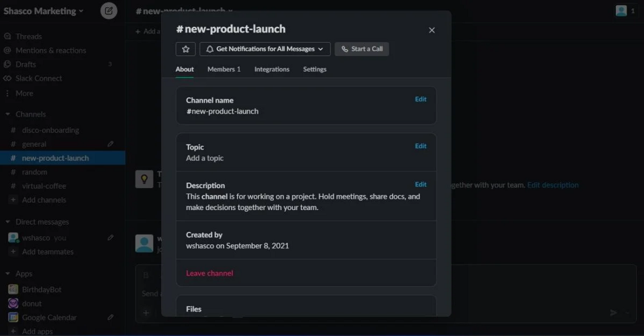The height and width of the screenshot is (336, 644).
Task: Open Shasco Marketing workspace menu
Action: [43, 11]
